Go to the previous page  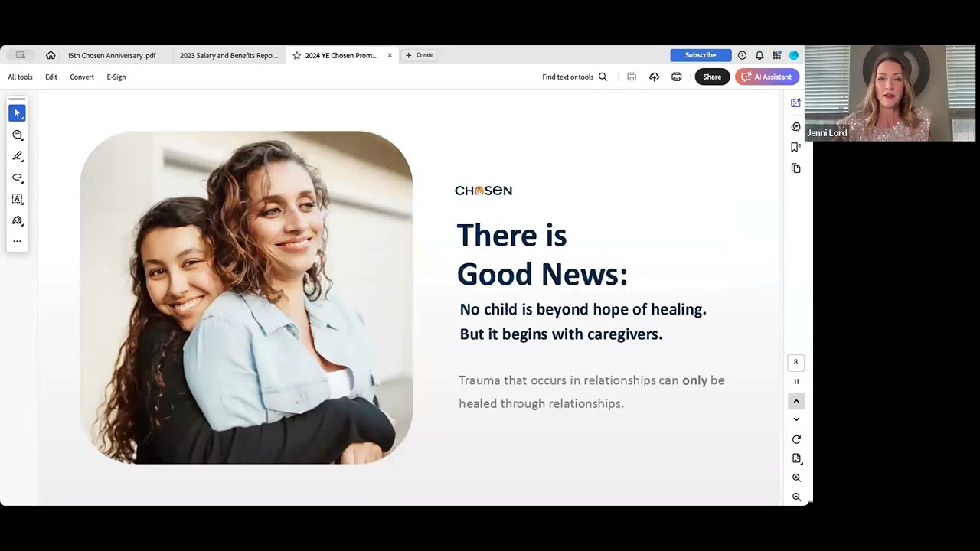click(x=796, y=401)
